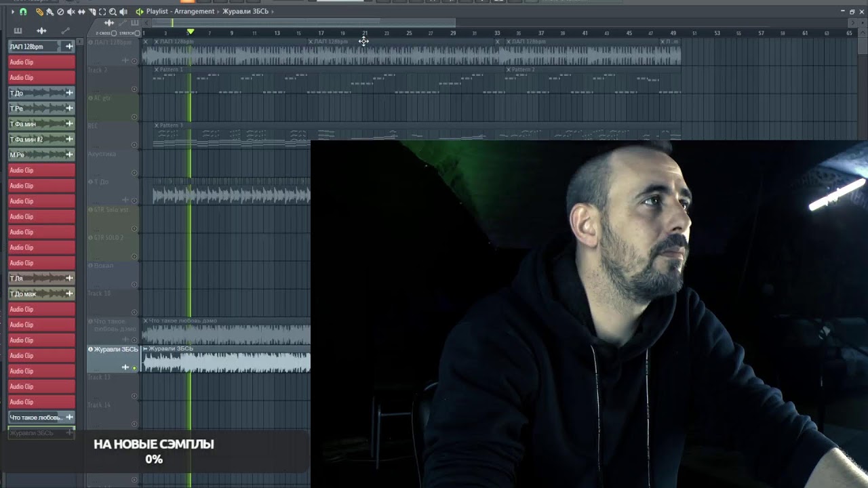Filter picker by automation curve icon

[x=65, y=30]
